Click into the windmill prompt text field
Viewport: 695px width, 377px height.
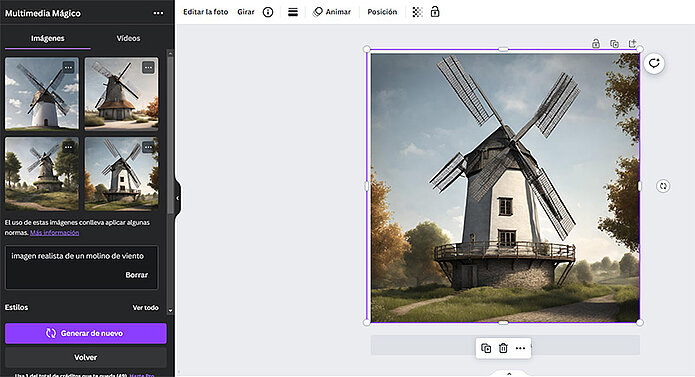(x=82, y=268)
